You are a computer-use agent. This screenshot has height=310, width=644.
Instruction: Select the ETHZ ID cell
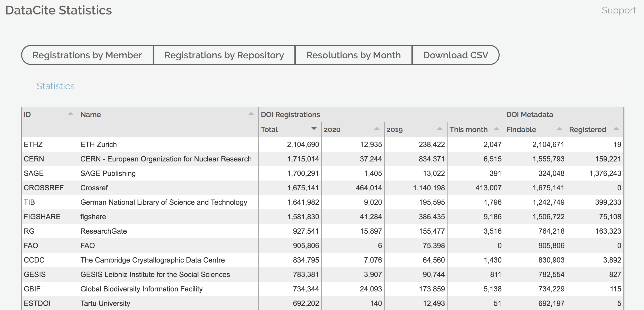point(50,144)
